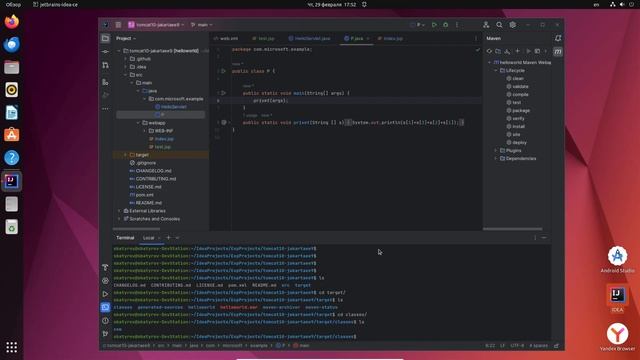Open Project view mode dropdown
This screenshot has height=360, width=640.
(x=126, y=38)
